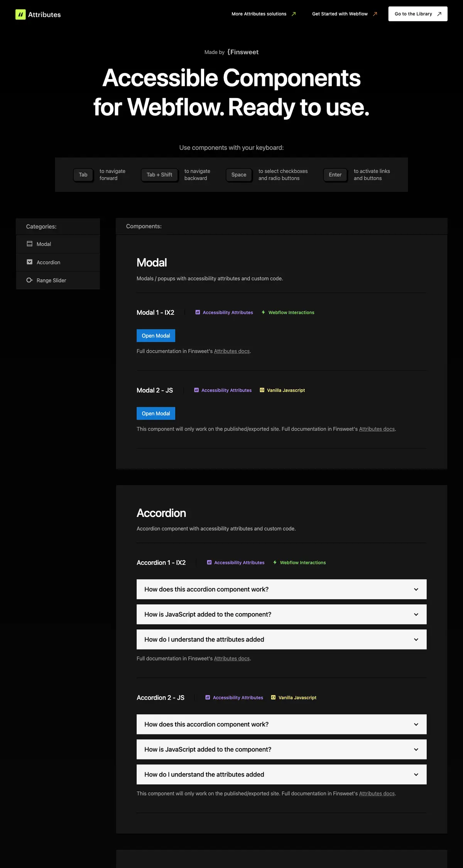The width and height of the screenshot is (463, 868).
Task: Open Attributes docs link under Accordion 1
Action: pyautogui.click(x=232, y=659)
